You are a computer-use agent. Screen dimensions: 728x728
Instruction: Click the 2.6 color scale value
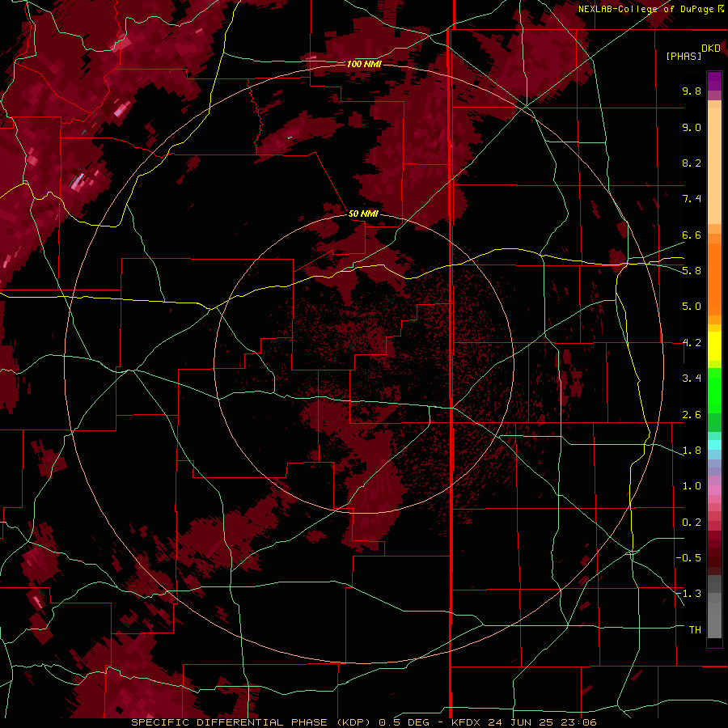pyautogui.click(x=692, y=415)
